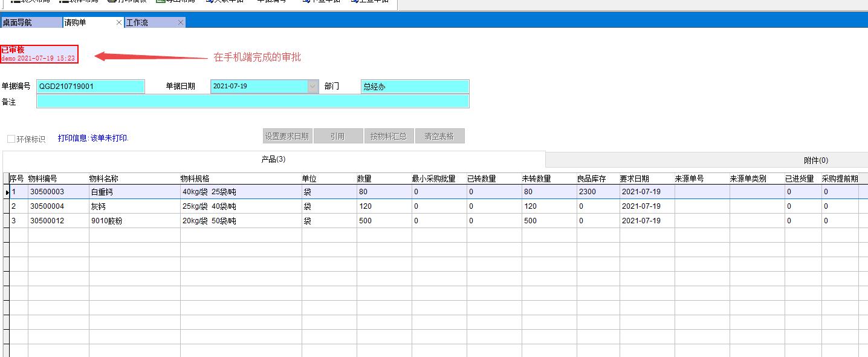Click inside the 备注 input field
The image size is (868, 357).
(254, 102)
